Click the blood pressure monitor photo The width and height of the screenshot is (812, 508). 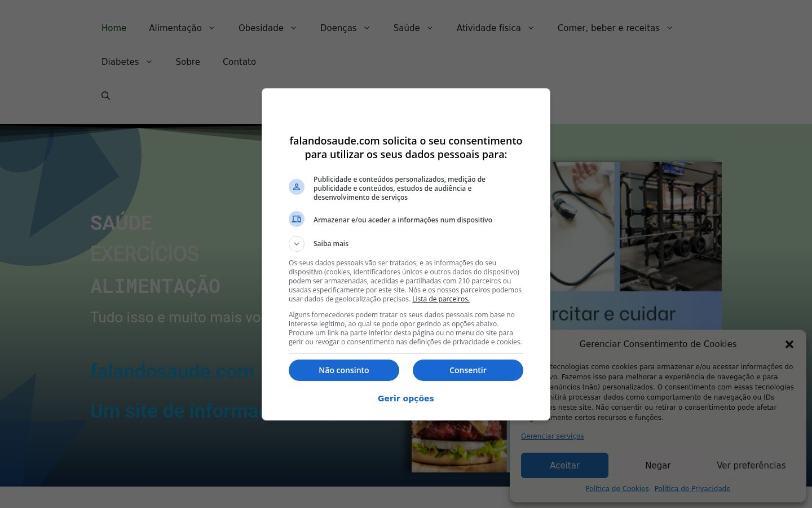[582, 226]
